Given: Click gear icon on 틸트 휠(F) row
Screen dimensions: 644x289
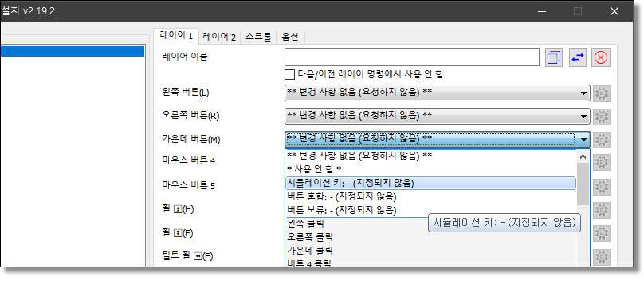Looking at the screenshot, I should point(602,257).
